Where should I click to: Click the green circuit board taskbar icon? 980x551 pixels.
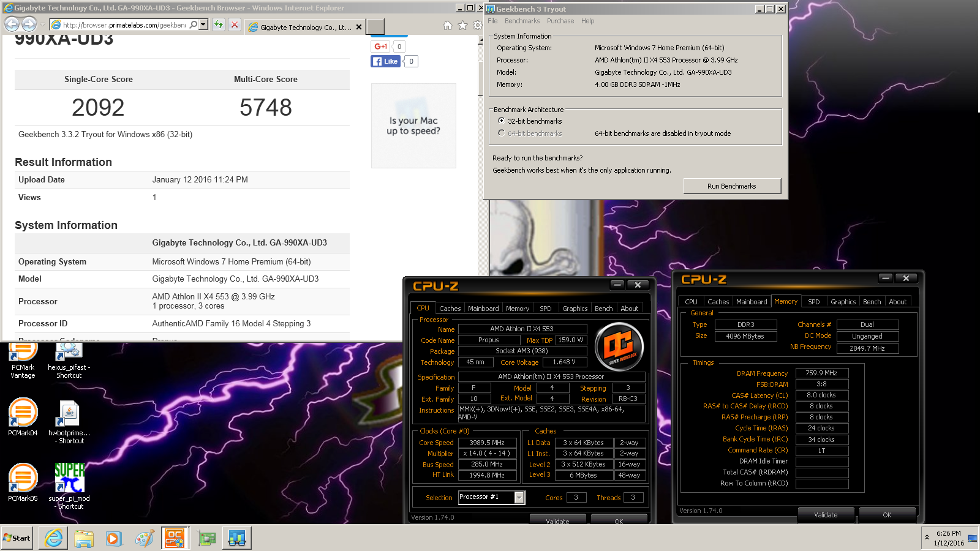pyautogui.click(x=207, y=538)
